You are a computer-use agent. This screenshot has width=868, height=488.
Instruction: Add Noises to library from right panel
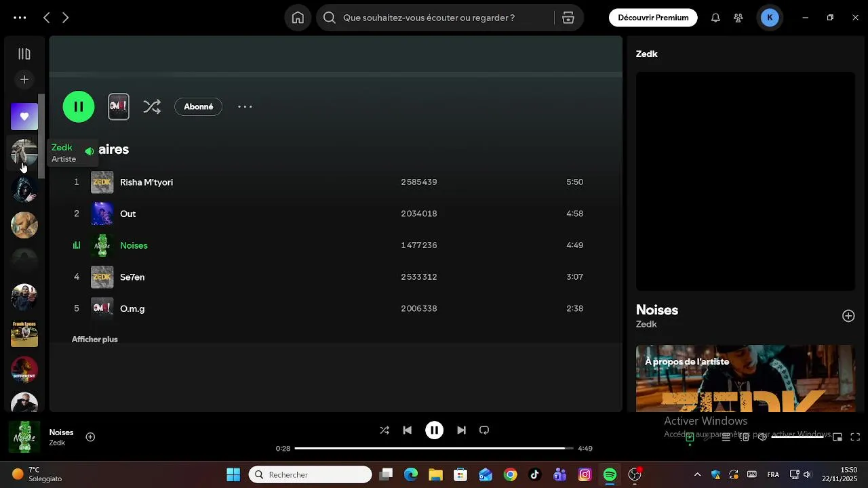click(848, 316)
